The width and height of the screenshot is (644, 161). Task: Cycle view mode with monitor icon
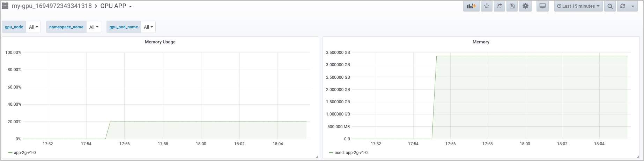click(x=542, y=6)
